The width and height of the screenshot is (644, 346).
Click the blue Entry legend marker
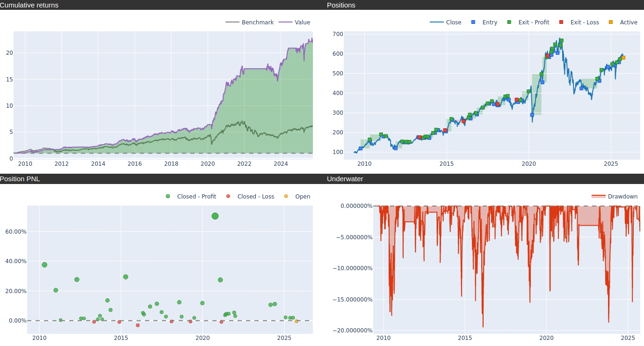(x=473, y=22)
